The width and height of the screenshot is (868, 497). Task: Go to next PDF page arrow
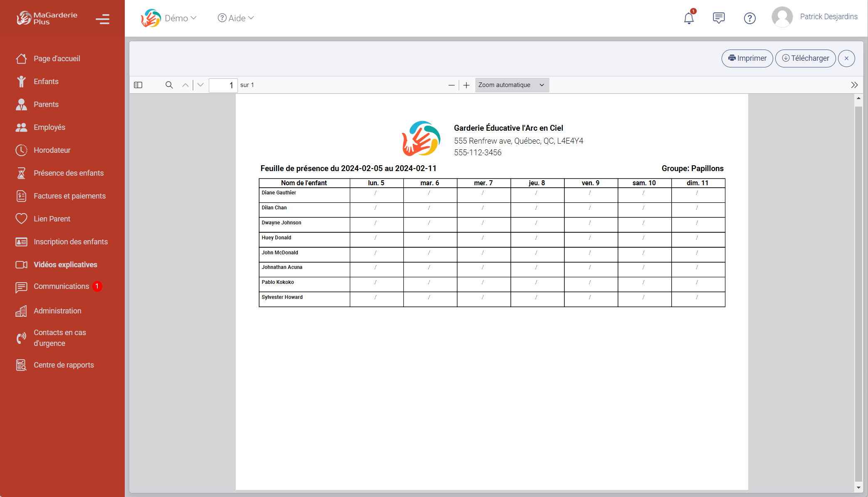[x=200, y=85]
